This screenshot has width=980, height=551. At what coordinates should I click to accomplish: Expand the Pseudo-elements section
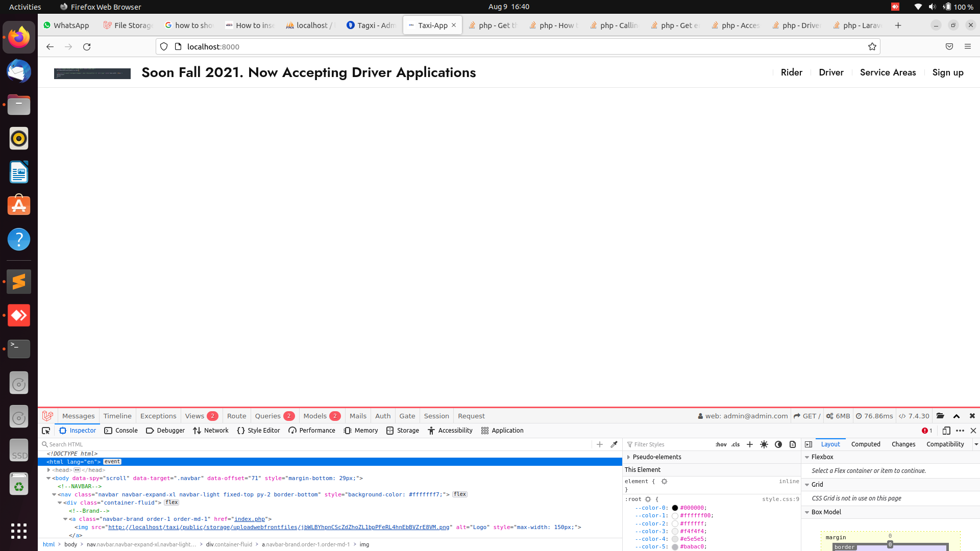[x=629, y=457]
